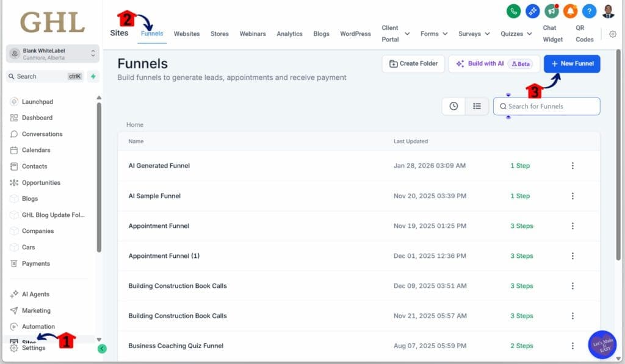This screenshot has height=364, width=625.
Task: Open the Blank WhiteLabel account switcher
Action: tap(52, 54)
